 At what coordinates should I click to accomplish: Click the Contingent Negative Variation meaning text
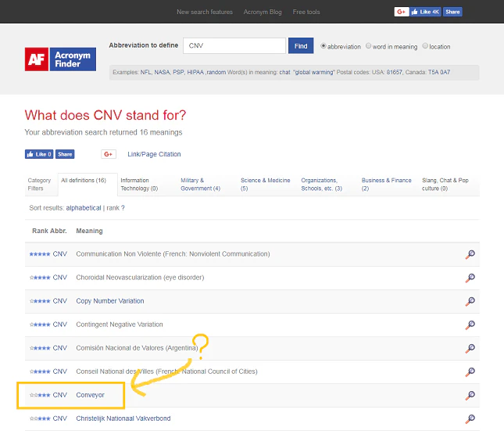click(x=120, y=325)
